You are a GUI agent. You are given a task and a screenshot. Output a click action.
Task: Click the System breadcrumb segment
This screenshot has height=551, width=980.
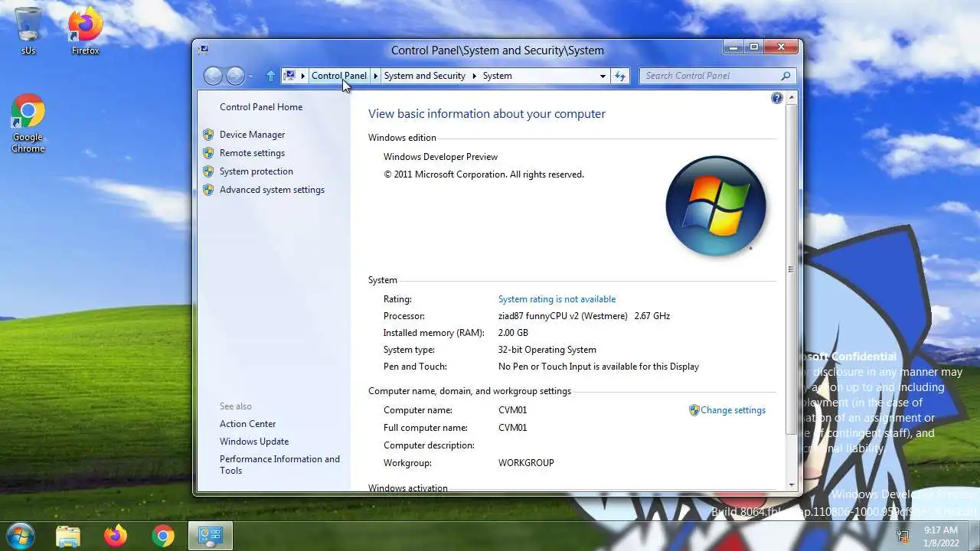tap(497, 76)
